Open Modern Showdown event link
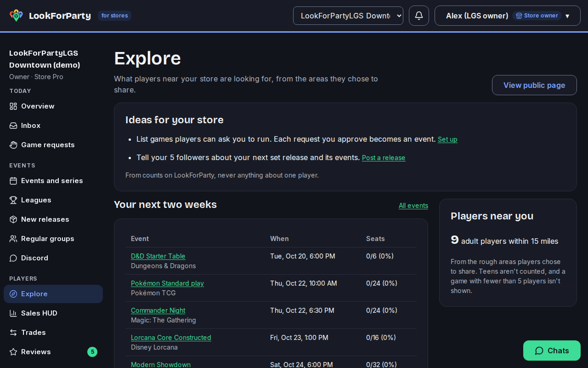Viewport: 588px width, 368px height. tap(161, 364)
